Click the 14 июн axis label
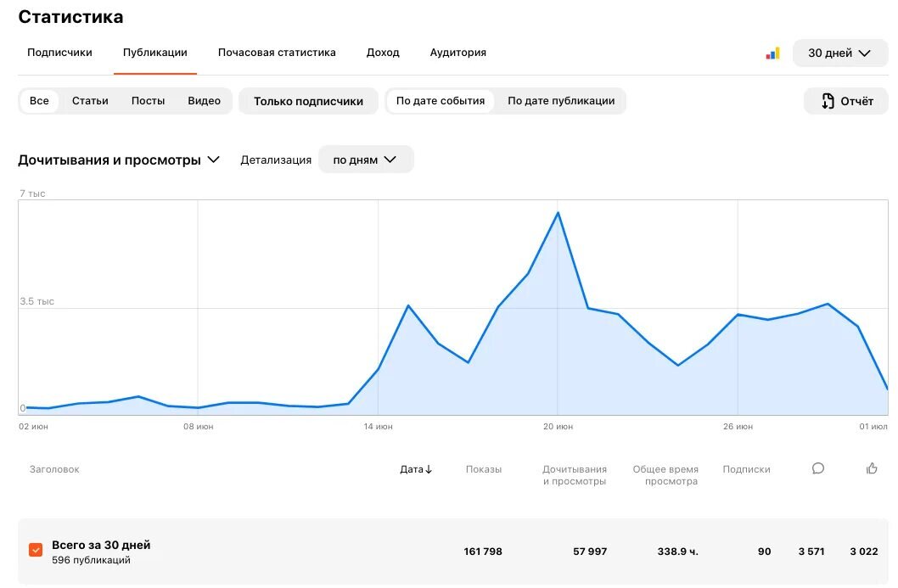898x588 pixels. (x=378, y=427)
